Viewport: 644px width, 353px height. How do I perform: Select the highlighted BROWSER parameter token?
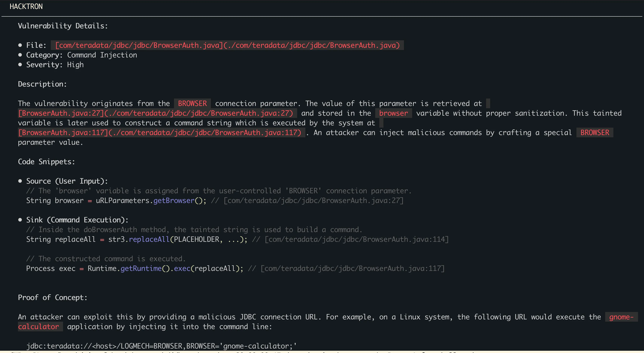192,103
